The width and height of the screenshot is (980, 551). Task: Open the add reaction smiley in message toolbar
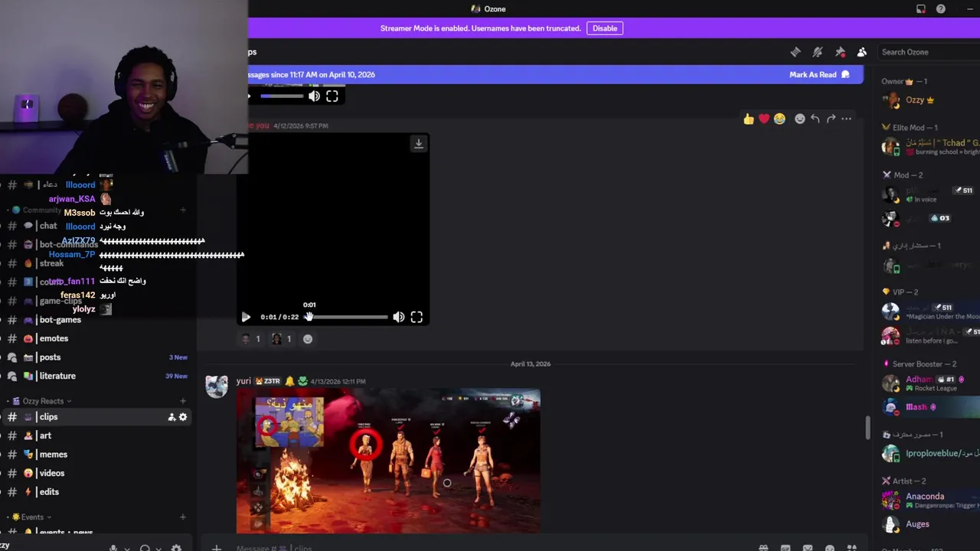point(800,119)
